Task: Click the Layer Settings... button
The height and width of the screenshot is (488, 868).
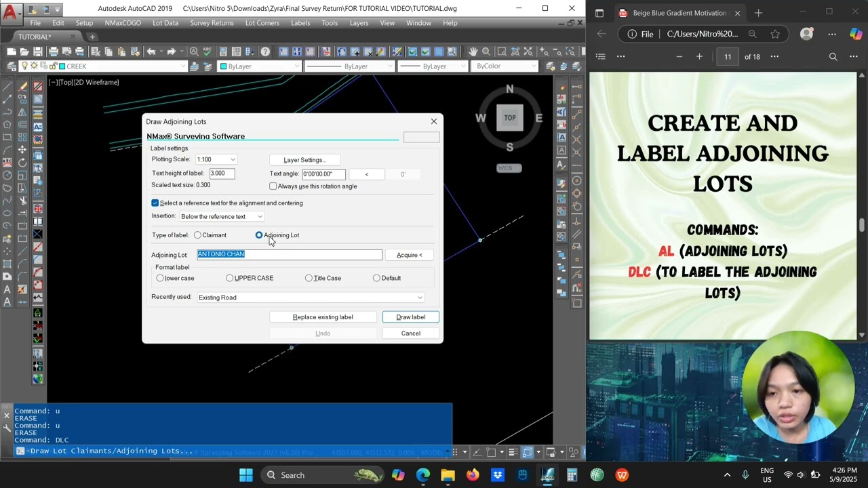Action: pyautogui.click(x=304, y=160)
